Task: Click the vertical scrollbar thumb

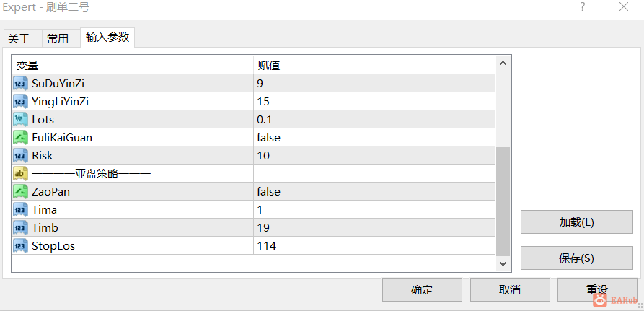Action: [503, 201]
